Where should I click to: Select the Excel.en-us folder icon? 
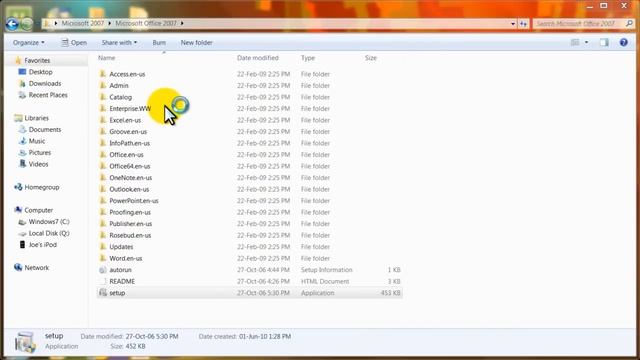tap(103, 120)
